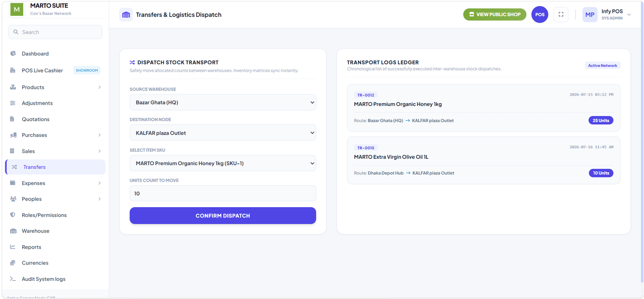
Task: Select Transfers menu item
Action: [55, 167]
